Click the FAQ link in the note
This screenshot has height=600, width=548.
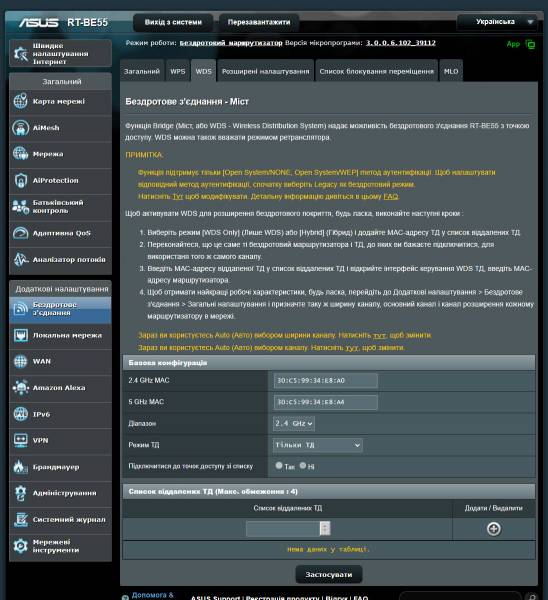[391, 196]
